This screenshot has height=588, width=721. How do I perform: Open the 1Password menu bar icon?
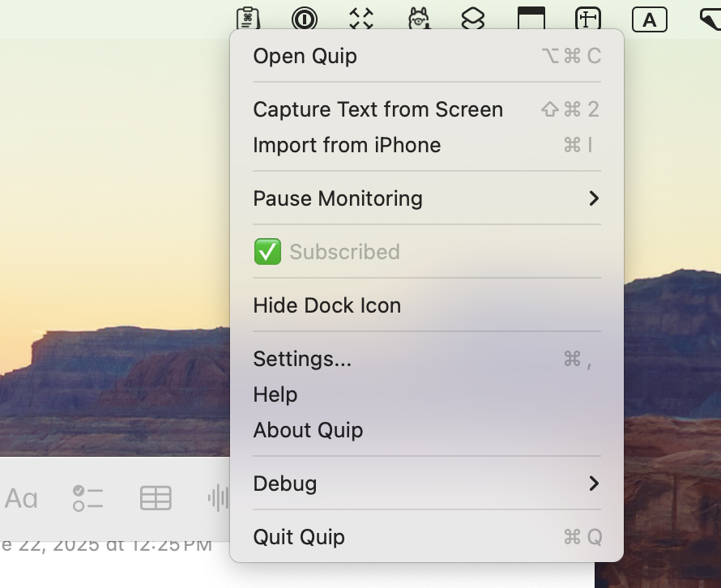305,19
